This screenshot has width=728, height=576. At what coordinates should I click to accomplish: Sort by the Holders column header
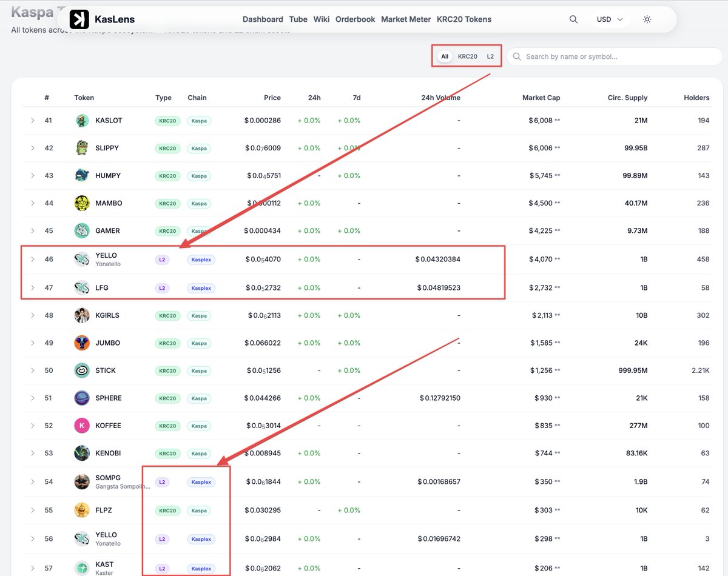pos(696,98)
